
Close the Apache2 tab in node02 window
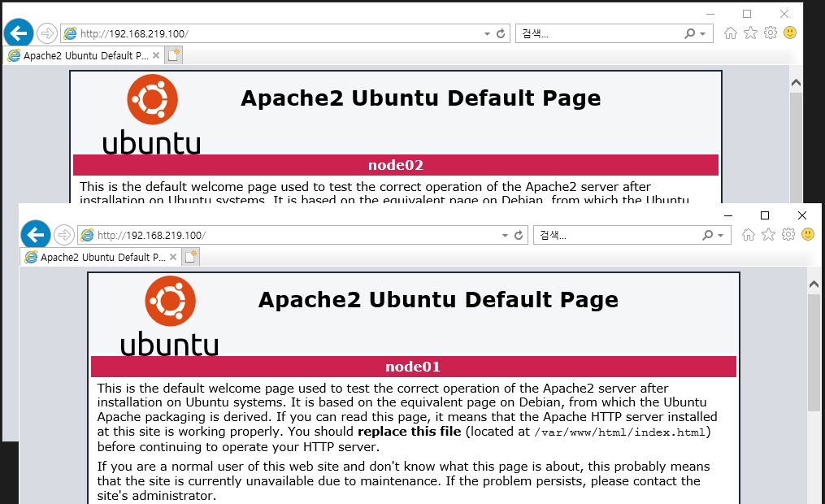pos(156,55)
